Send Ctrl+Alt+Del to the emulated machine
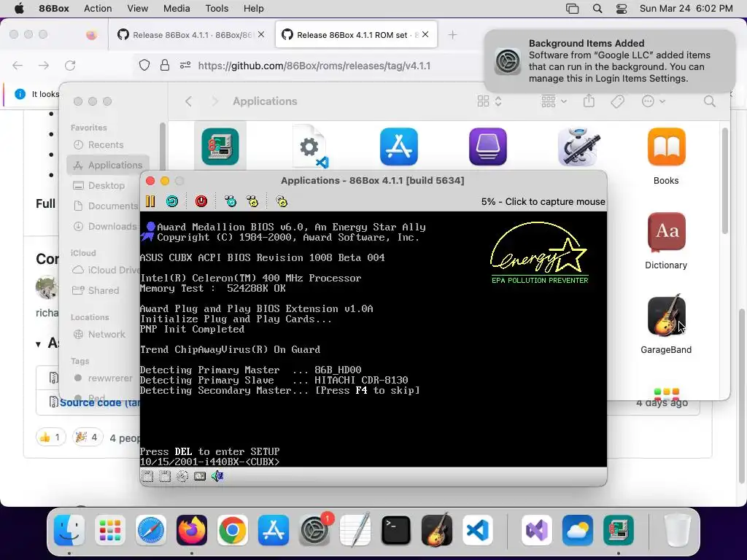 [231, 201]
